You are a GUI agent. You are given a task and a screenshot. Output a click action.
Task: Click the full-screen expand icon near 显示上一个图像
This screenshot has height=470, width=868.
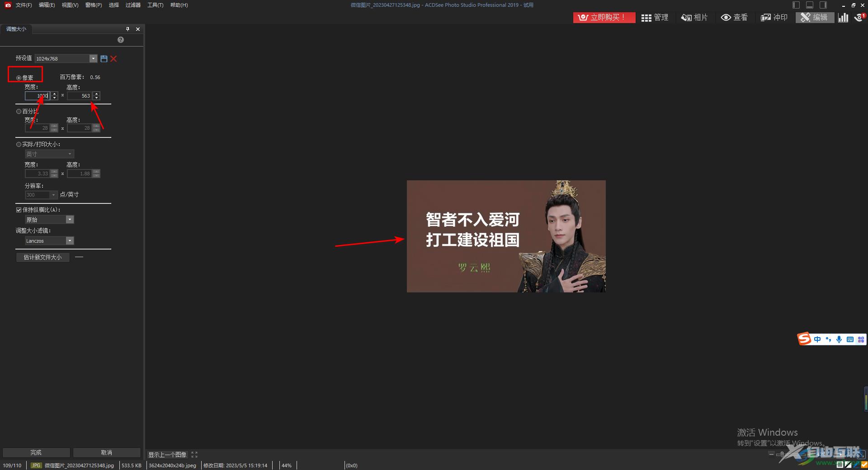pyautogui.click(x=194, y=455)
